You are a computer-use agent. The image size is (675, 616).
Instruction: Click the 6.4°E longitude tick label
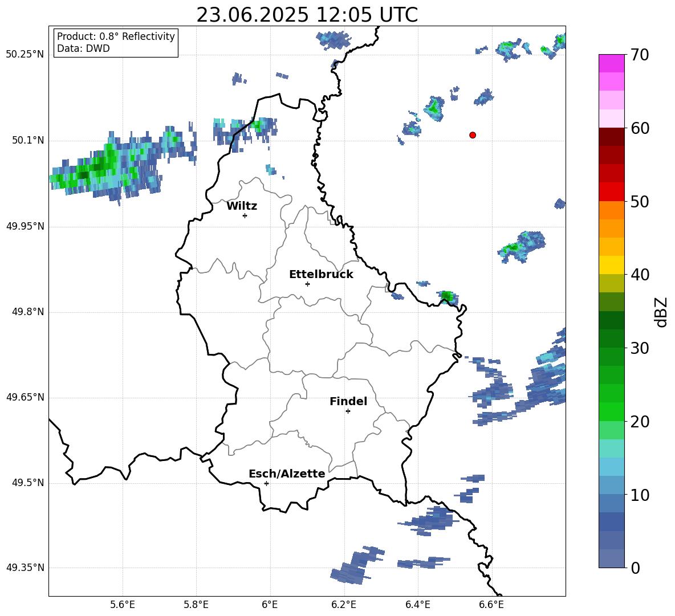pos(417,605)
